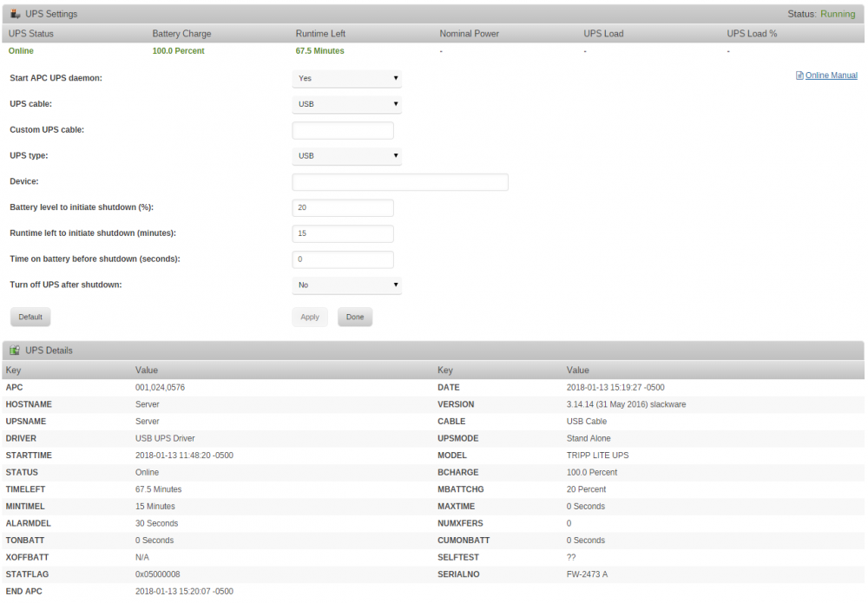Click the Done button

355,317
